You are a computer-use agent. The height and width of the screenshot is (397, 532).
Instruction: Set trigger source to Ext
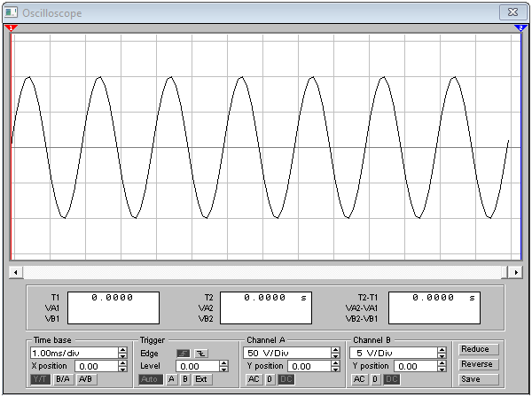[x=202, y=379]
